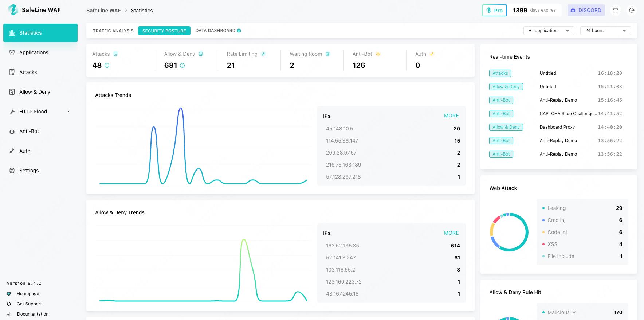
Task: Click SafeLine WAF breadcrumb link
Action: (103, 11)
